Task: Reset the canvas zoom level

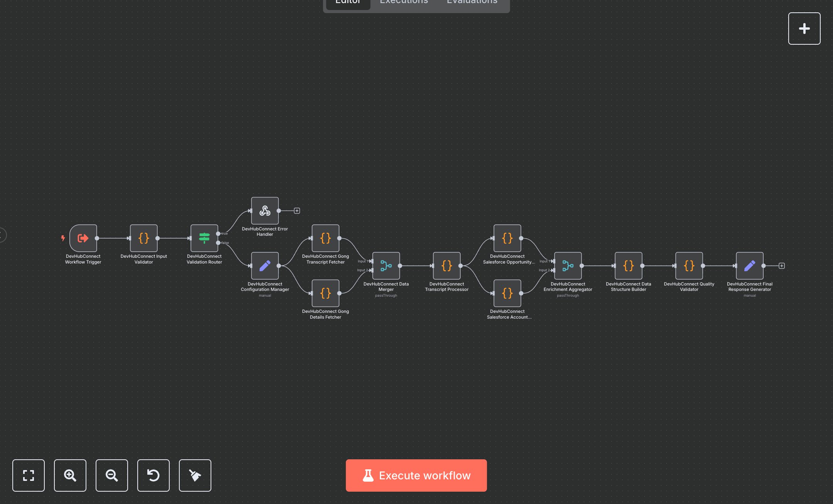Action: click(153, 475)
